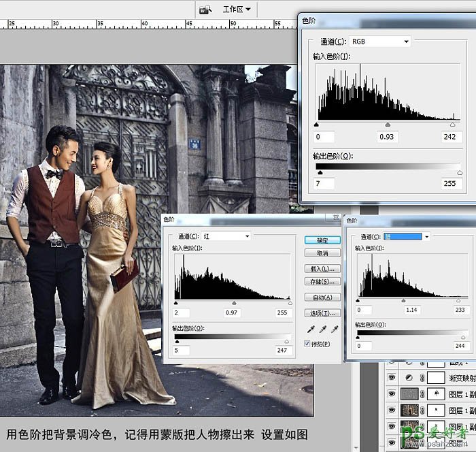Pick the black point eyedropper

tap(309, 330)
